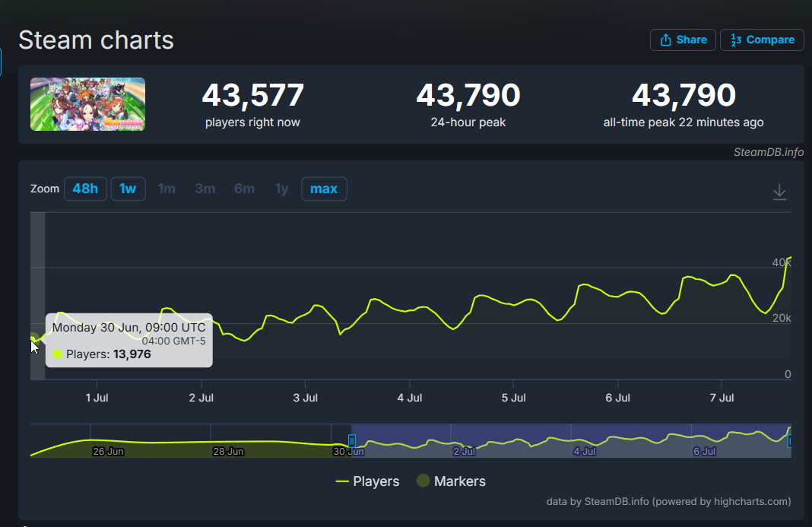Click the 24-hour peak label
This screenshot has width=812, height=527.
tap(468, 122)
